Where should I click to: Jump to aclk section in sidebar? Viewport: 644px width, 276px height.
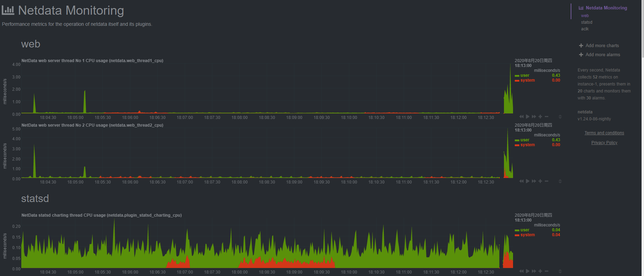[x=585, y=29]
